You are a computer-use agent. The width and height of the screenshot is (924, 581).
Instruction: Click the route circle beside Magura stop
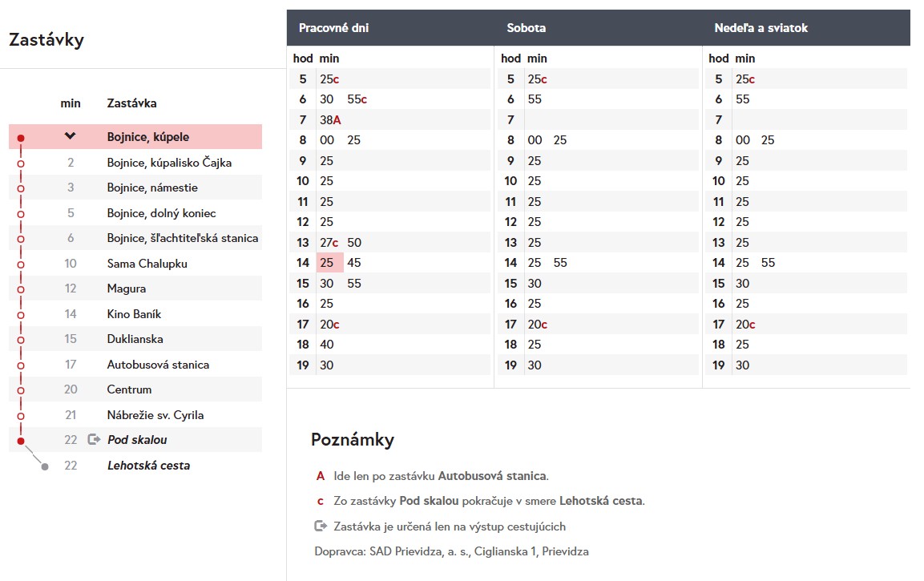[x=21, y=288]
